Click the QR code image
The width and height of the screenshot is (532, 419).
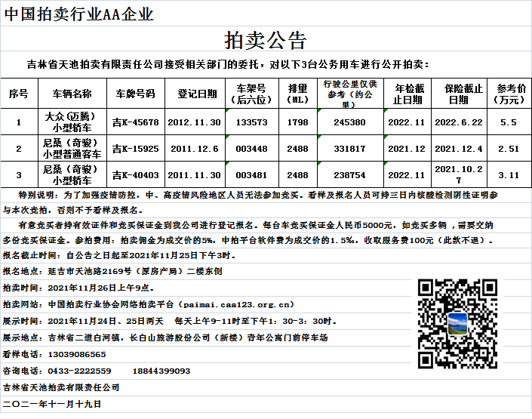457,324
